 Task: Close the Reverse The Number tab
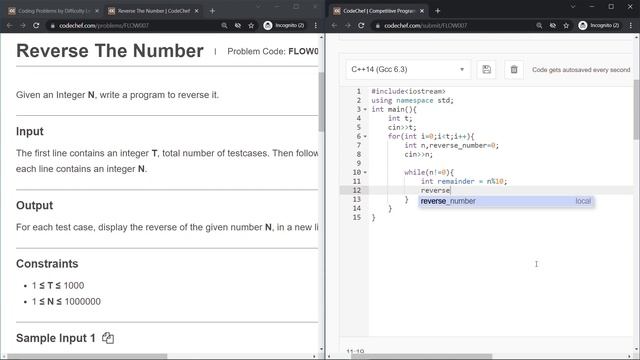(196, 11)
